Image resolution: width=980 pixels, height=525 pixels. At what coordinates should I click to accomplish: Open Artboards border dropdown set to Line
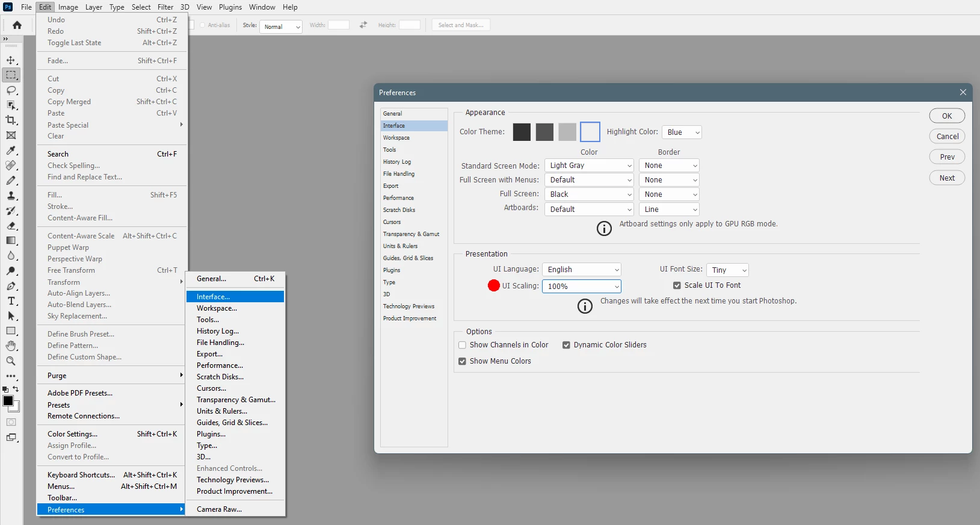point(669,210)
